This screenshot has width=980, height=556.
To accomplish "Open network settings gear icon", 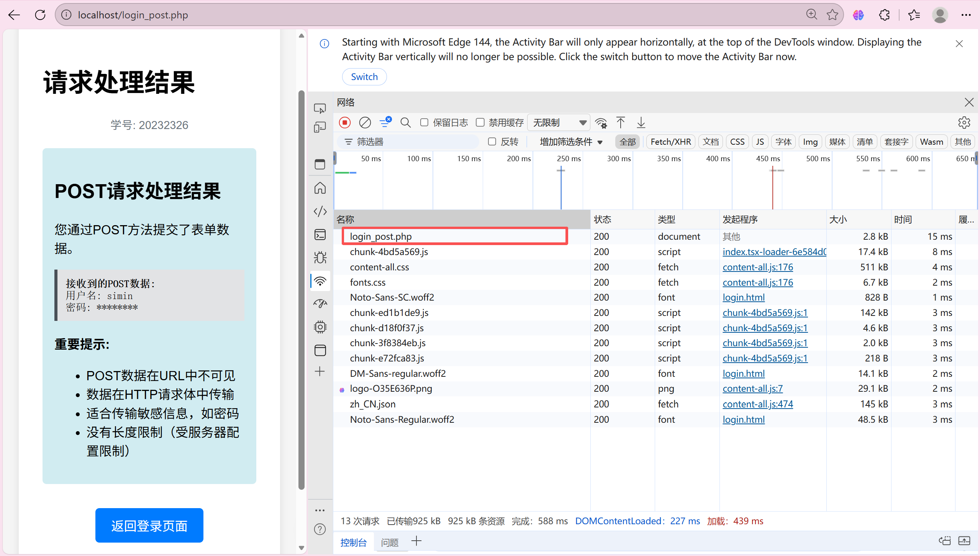I will [x=964, y=123].
